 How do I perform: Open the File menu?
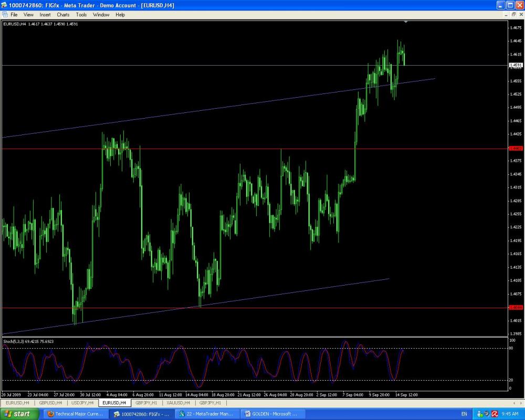(x=14, y=15)
